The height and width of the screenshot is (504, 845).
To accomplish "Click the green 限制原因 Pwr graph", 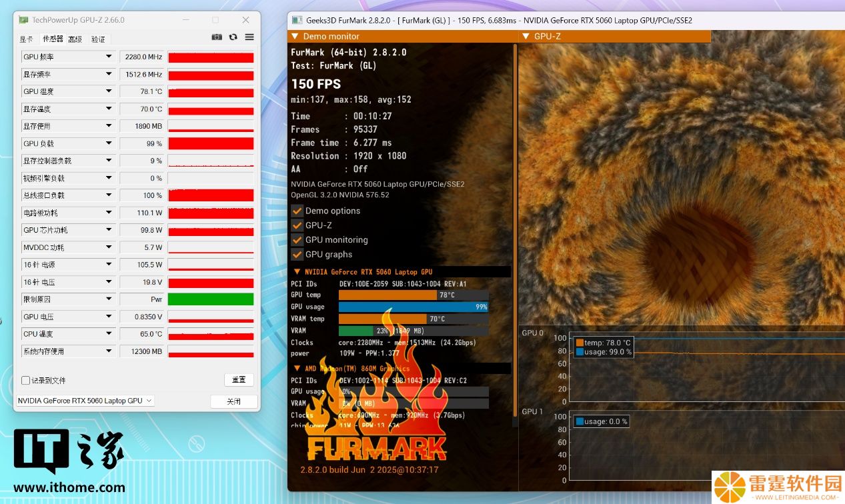I will (211, 299).
